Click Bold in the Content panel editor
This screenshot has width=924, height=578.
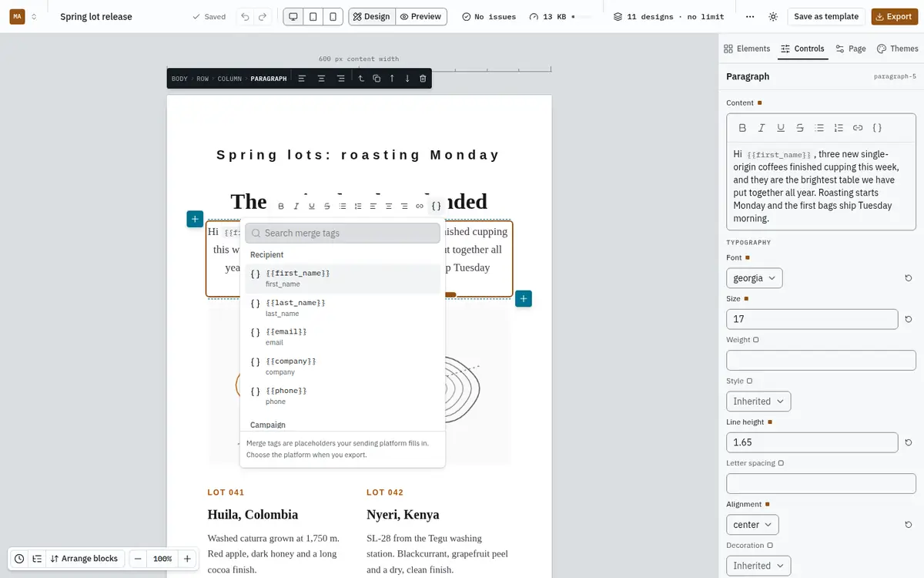[x=742, y=128]
